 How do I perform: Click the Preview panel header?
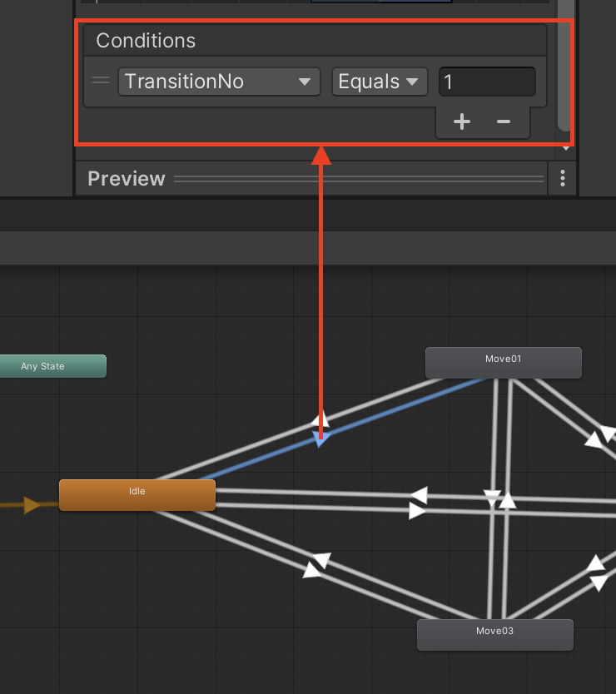(127, 179)
